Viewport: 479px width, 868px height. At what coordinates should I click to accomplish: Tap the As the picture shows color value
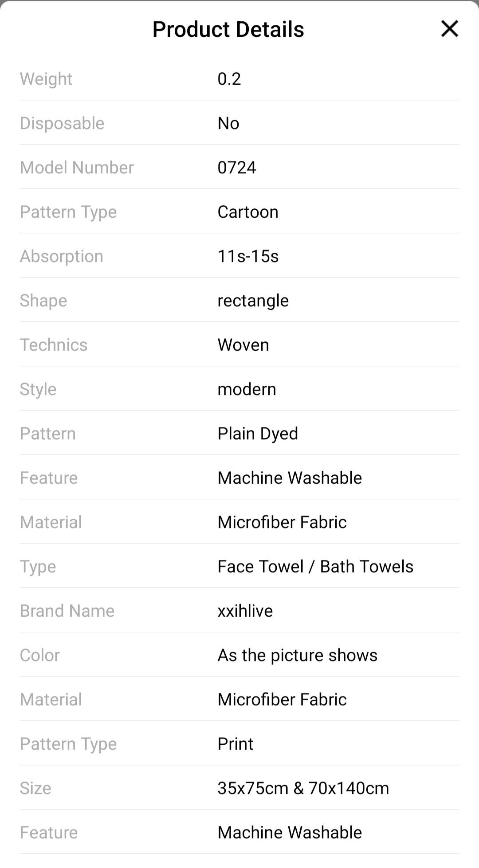(x=298, y=655)
